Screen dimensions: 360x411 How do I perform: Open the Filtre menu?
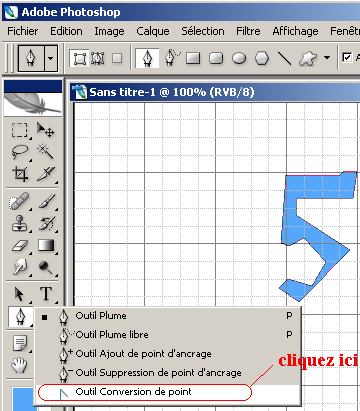tap(248, 31)
